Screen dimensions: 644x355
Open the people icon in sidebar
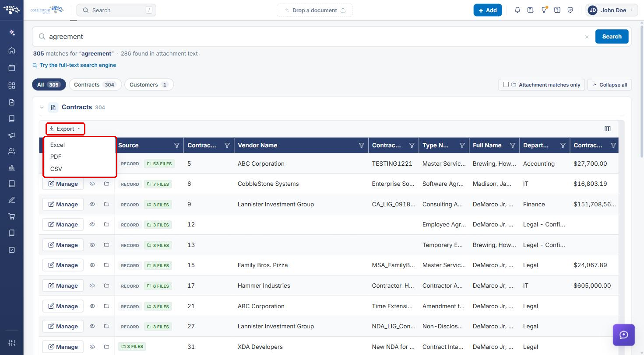12,152
